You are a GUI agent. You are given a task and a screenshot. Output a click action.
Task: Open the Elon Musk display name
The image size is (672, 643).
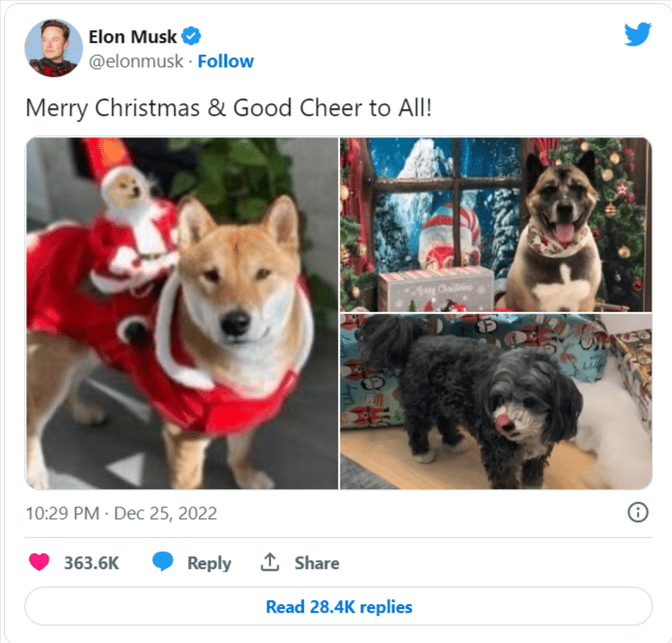point(132,37)
